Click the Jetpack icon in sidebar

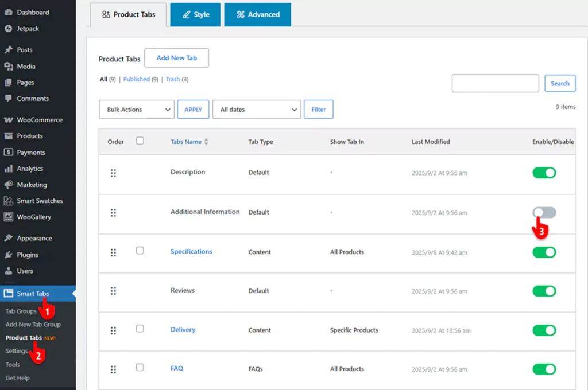point(8,29)
